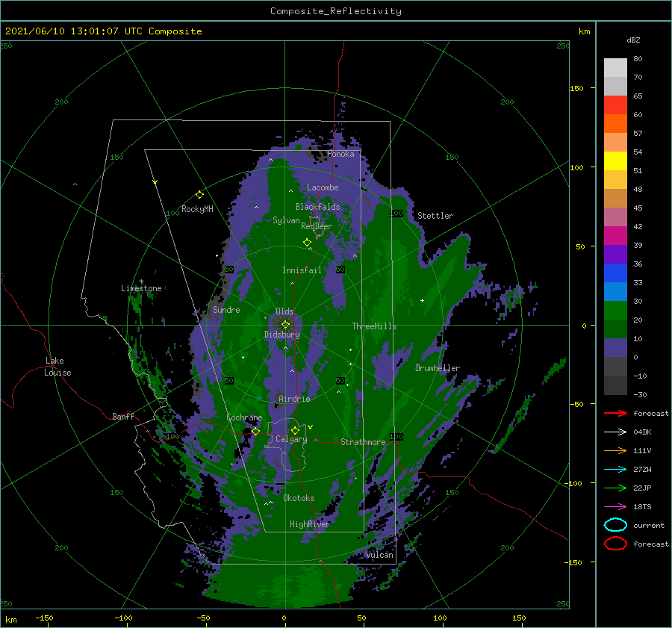Select the magenta 42 dBZ swatch
Screen dimensions: 672x628
click(x=615, y=235)
